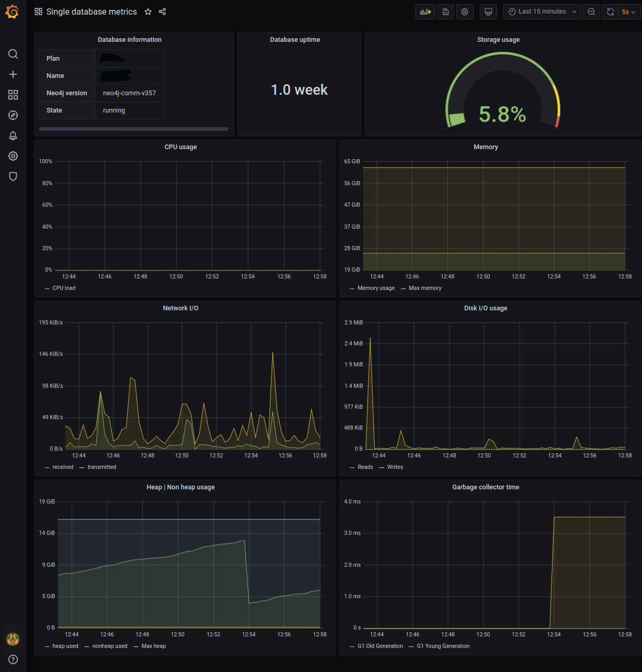Open the Alerting bell icon

[13, 136]
